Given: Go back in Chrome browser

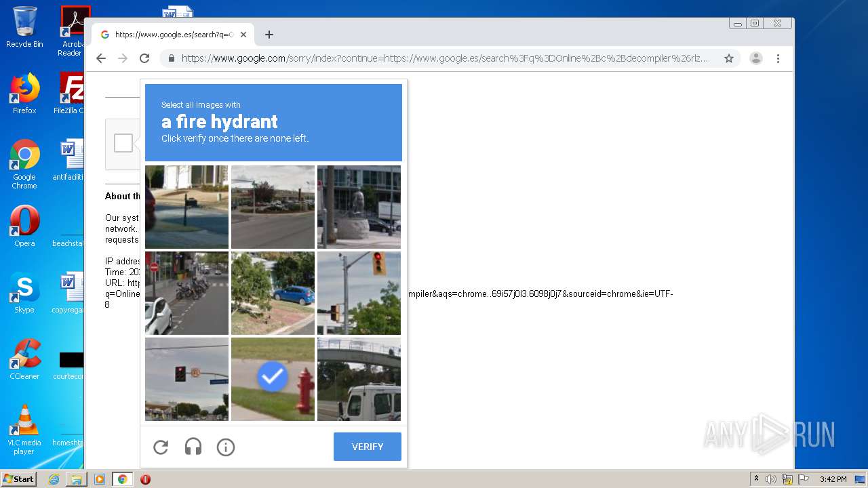Looking at the screenshot, I should coord(101,58).
